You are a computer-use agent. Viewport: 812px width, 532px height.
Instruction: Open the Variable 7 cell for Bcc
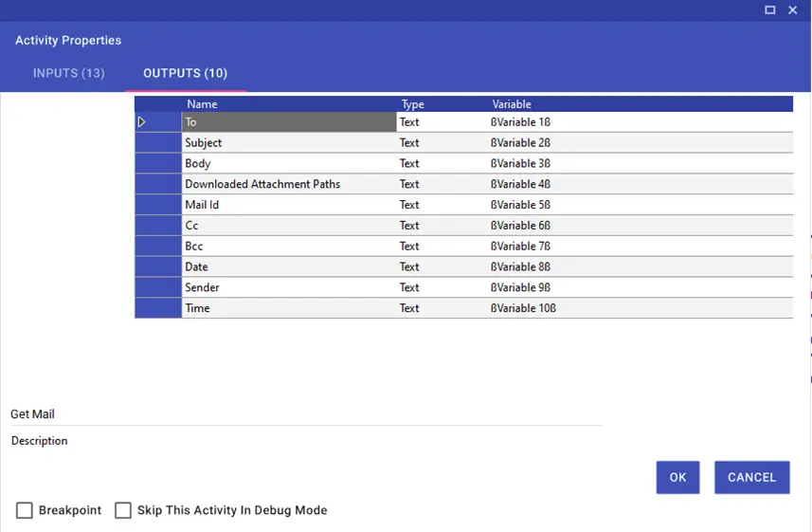point(641,247)
